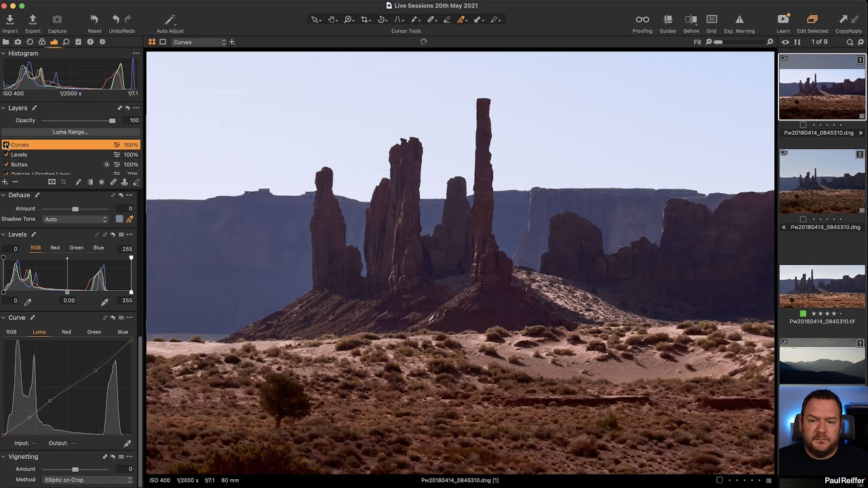The height and width of the screenshot is (488, 868).
Task: Select the clone stamp icon in Layers
Action: 124,182
